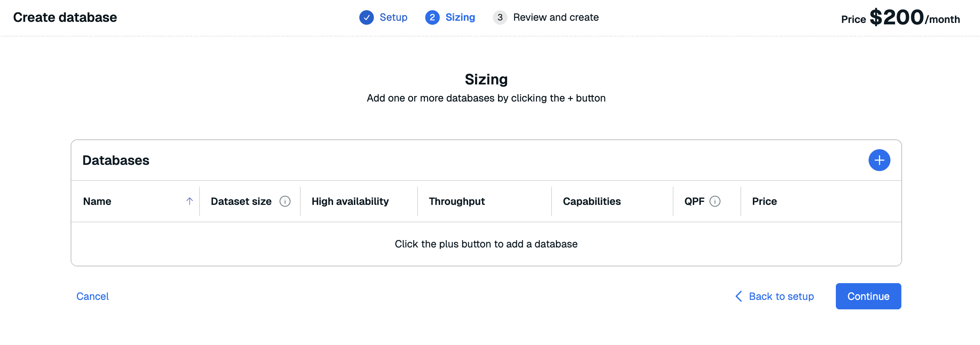Click the step 3 number circle
This screenshot has height=345, width=980.
click(500, 17)
